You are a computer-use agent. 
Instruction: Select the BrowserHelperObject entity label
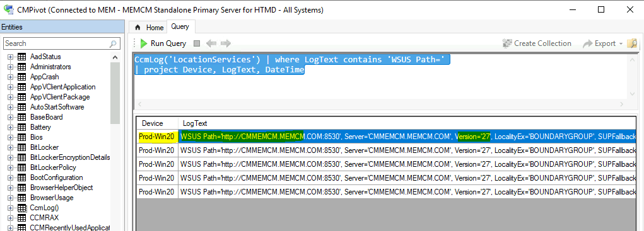pyautogui.click(x=62, y=188)
